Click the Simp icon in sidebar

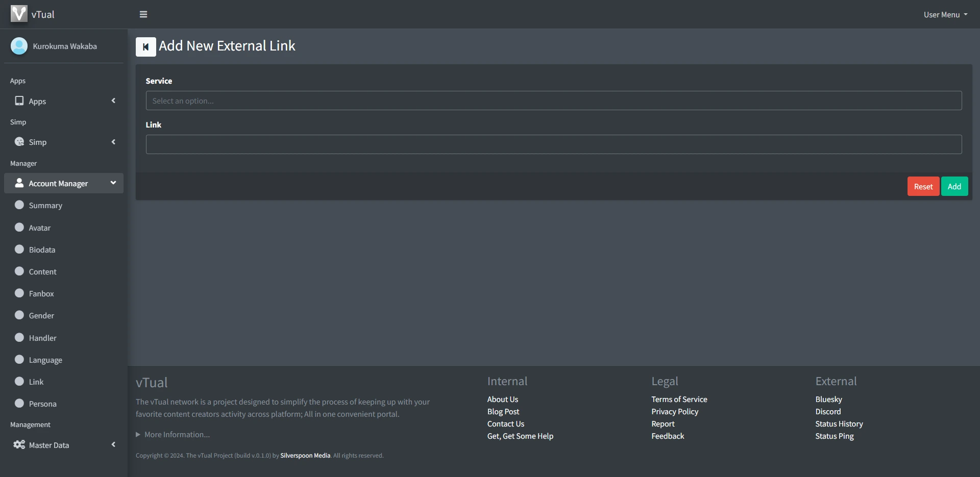click(x=19, y=142)
